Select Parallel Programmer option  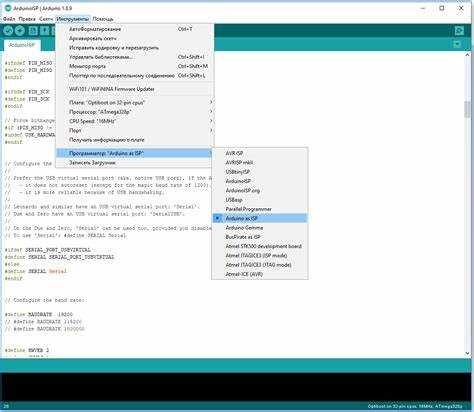point(260,209)
